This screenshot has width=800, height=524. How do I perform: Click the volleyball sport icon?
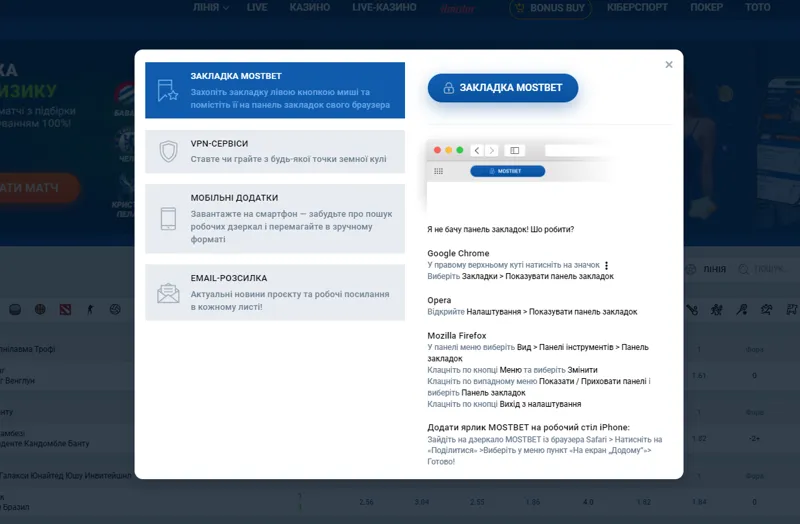coord(115,309)
